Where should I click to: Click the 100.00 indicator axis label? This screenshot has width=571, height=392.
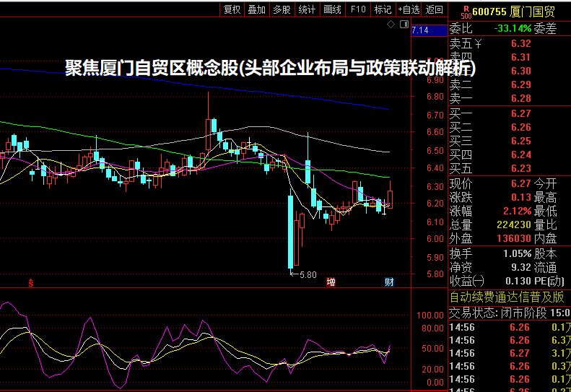click(430, 315)
